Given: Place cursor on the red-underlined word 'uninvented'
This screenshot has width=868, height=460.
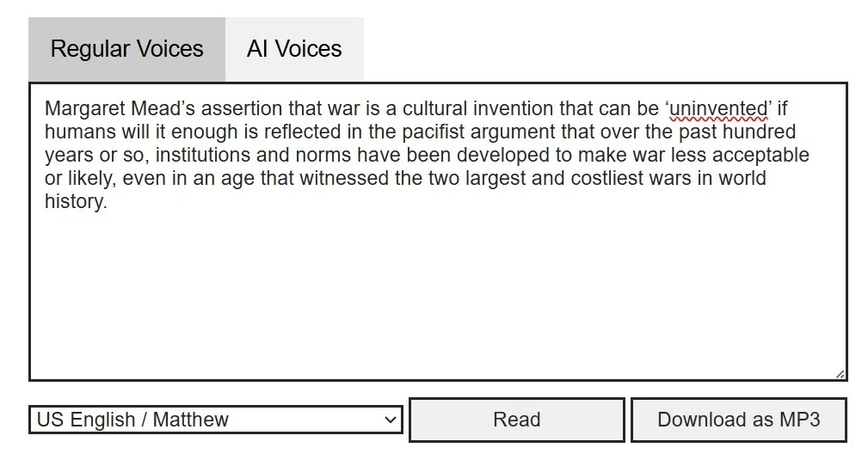Looking at the screenshot, I should click(x=718, y=108).
